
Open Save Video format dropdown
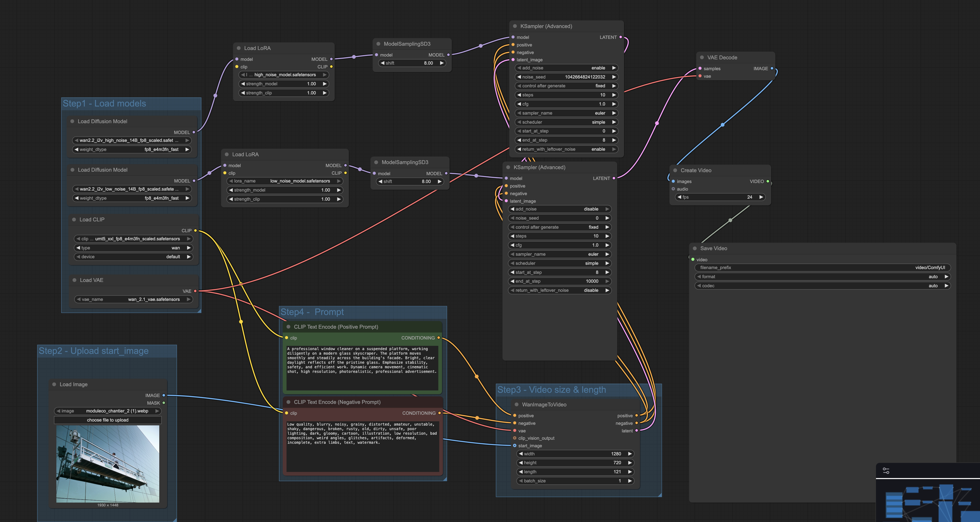click(x=822, y=277)
